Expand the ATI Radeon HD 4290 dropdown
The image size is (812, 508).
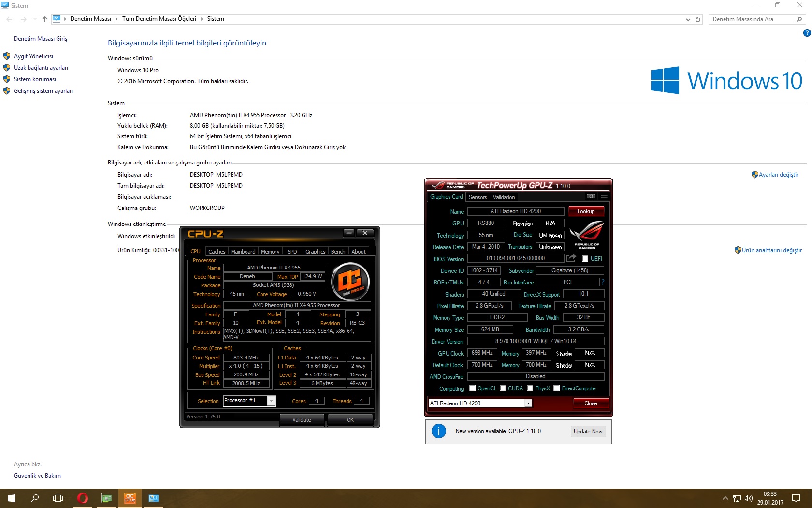528,403
